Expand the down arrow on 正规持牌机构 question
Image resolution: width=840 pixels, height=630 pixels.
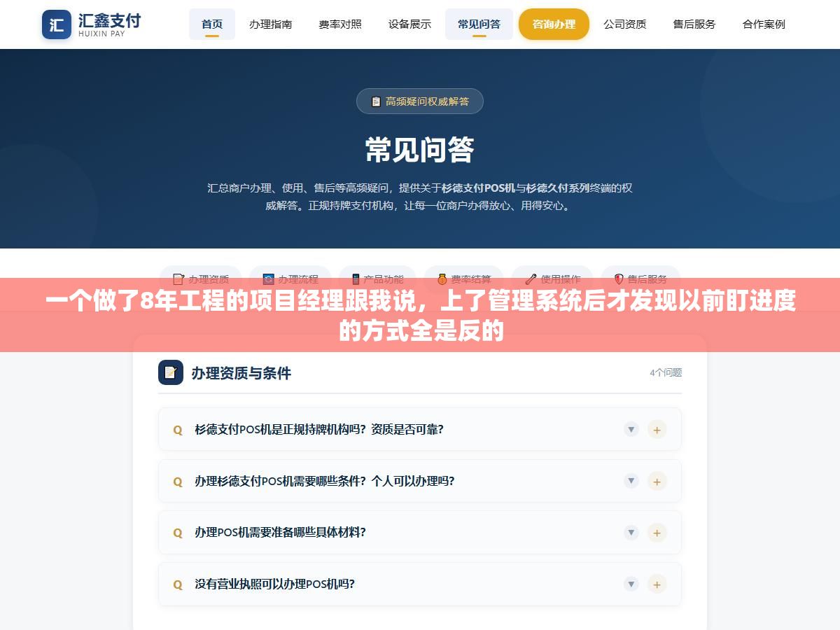point(631,429)
